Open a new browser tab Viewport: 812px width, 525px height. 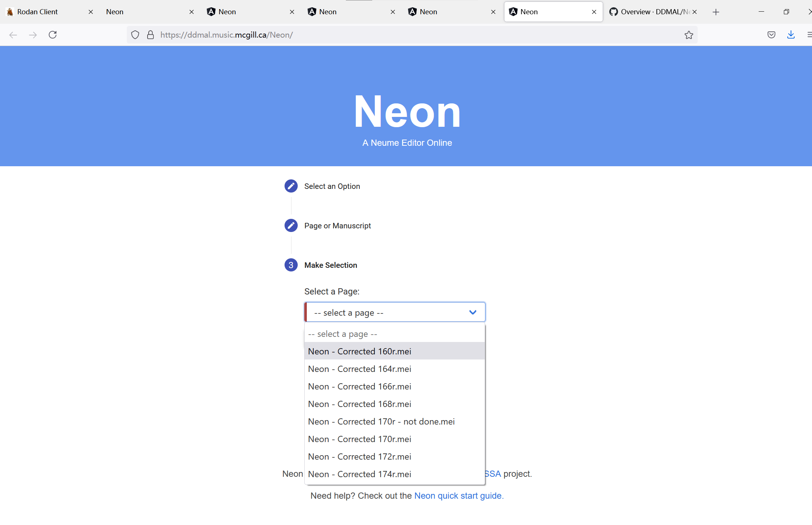pyautogui.click(x=715, y=12)
